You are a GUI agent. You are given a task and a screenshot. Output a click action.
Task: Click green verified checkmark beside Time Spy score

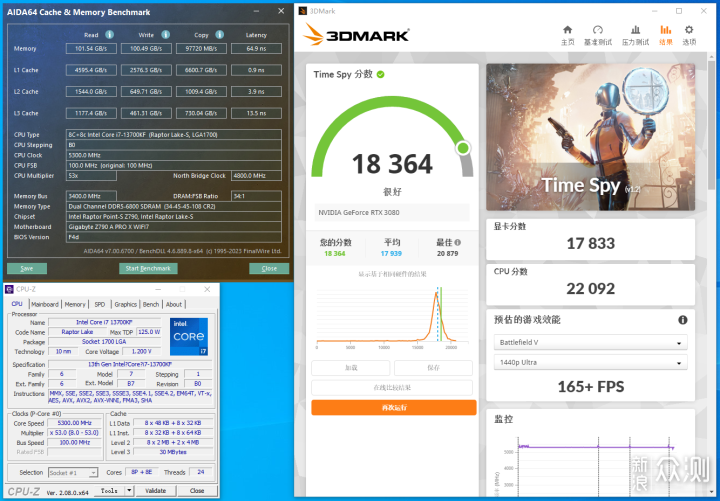point(381,74)
